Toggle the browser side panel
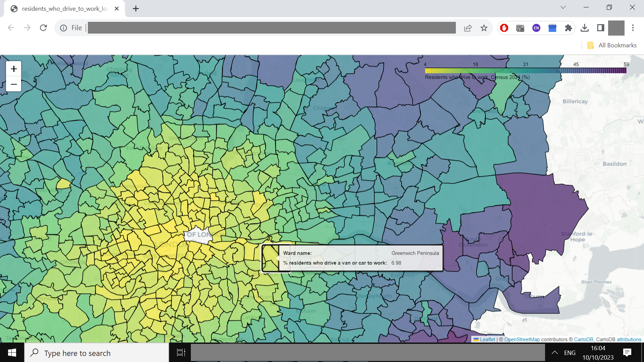 click(600, 28)
